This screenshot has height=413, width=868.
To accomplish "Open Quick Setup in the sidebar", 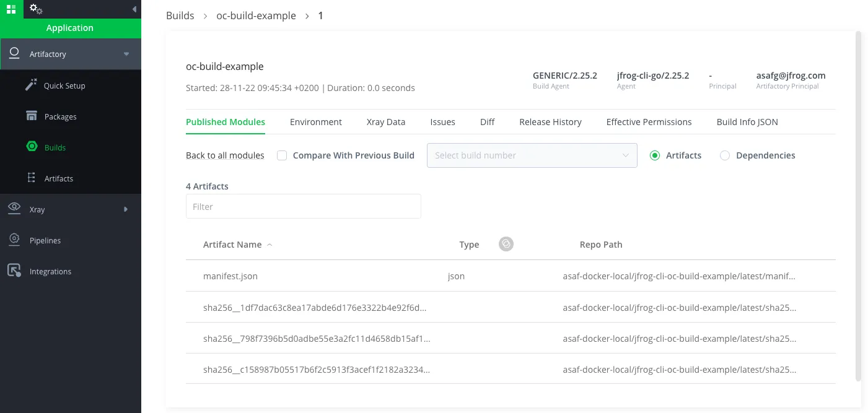I will (x=64, y=85).
